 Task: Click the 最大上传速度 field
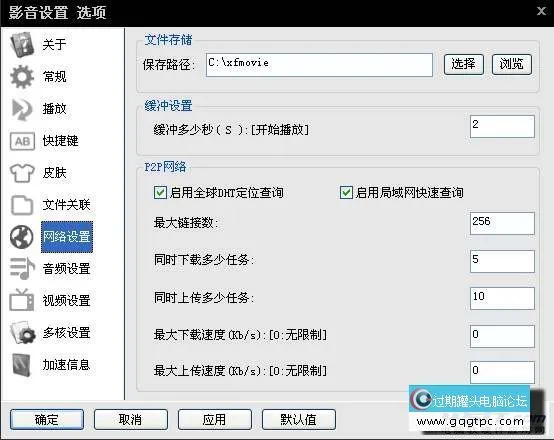click(502, 372)
